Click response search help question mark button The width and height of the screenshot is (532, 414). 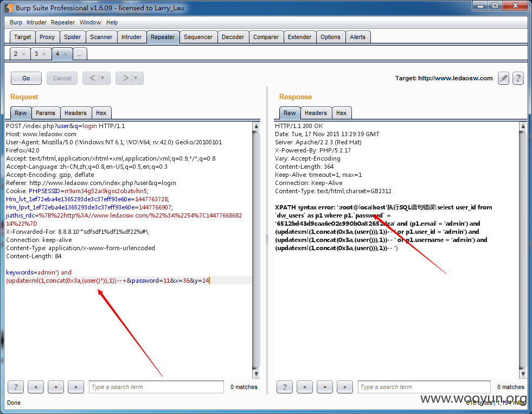(284, 387)
